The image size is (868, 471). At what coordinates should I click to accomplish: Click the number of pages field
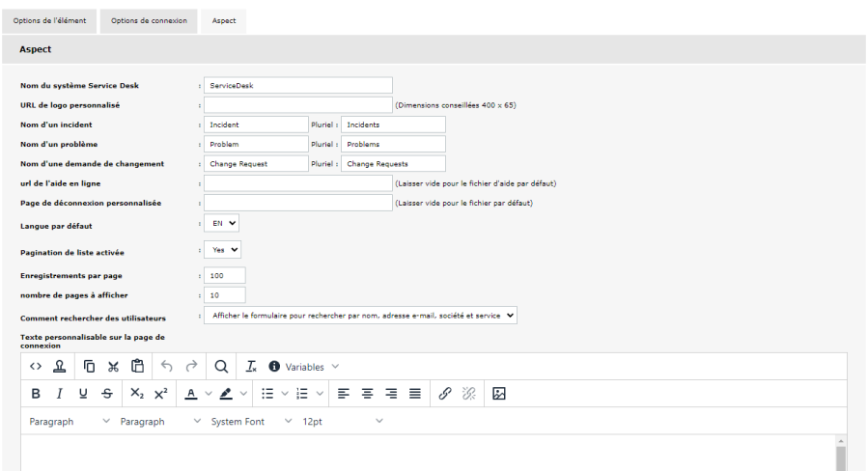pos(225,295)
